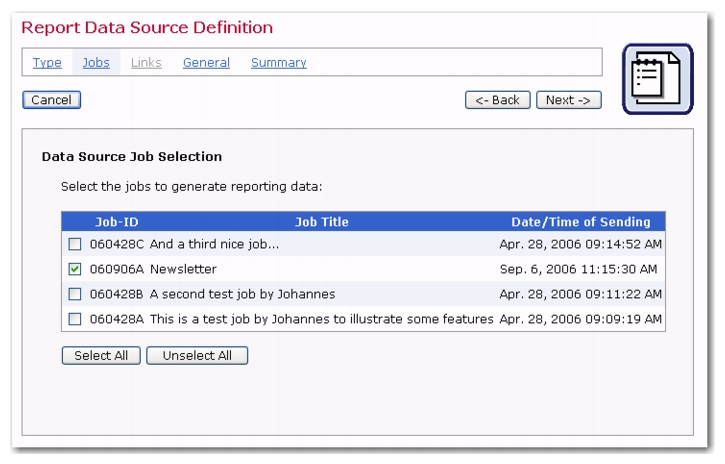Click 'This is a test job by Johannes' title

tap(322, 319)
